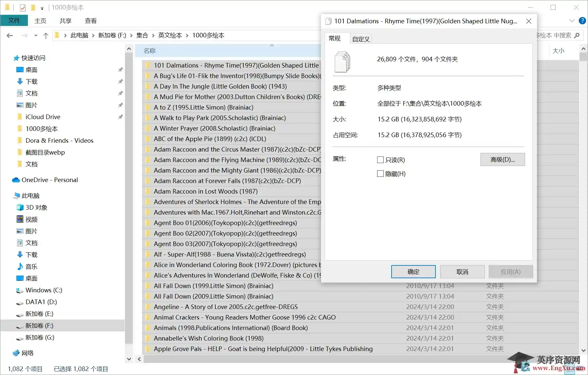Screen dimensions: 588x375
Task: Select 新加卷 (F:) drive in sidebar
Action: 62,325
